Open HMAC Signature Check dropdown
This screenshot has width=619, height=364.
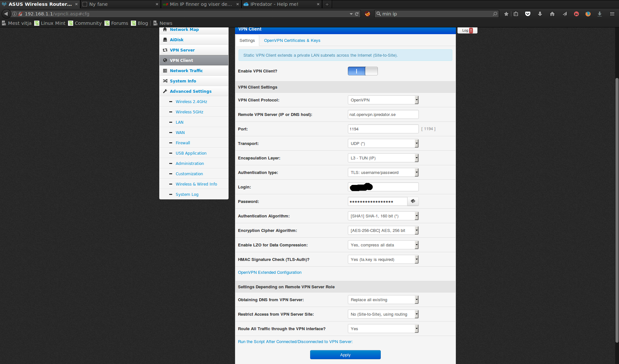[x=383, y=259]
